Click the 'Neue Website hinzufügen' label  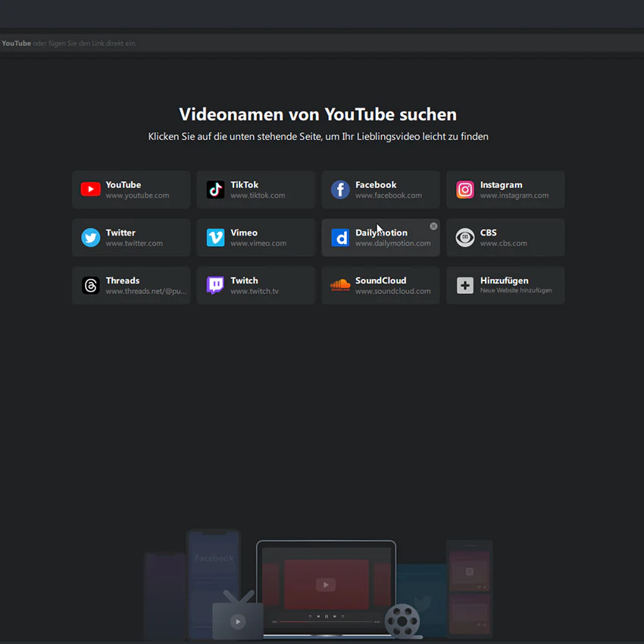[516, 290]
